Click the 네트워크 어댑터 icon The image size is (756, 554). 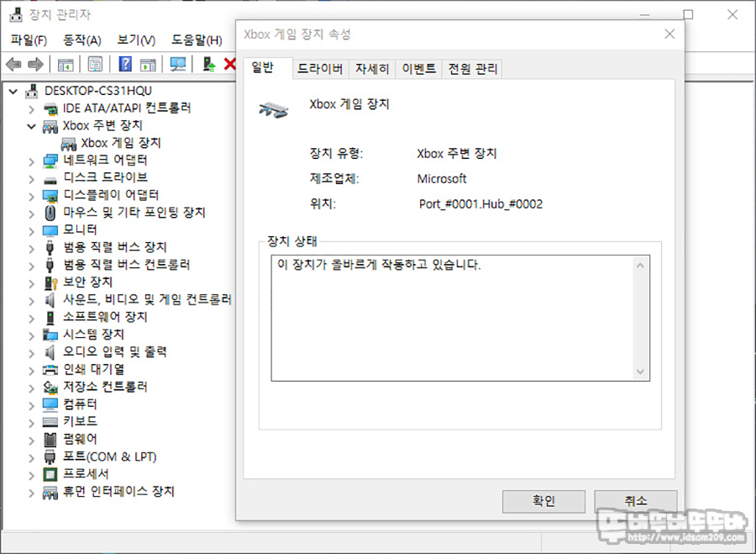click(x=50, y=161)
